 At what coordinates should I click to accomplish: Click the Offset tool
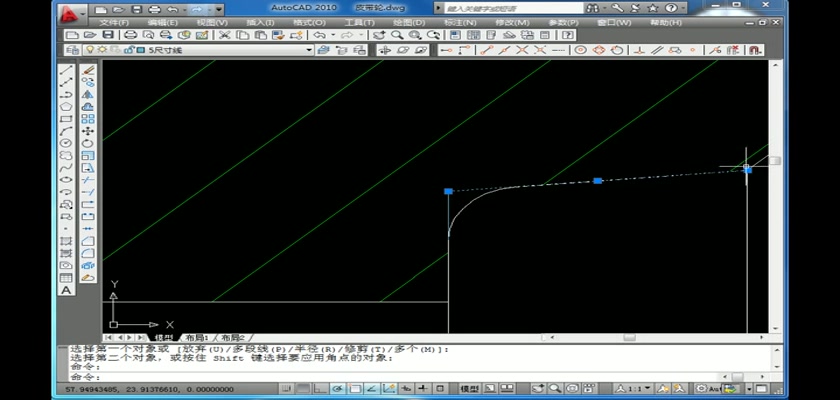tap(88, 107)
